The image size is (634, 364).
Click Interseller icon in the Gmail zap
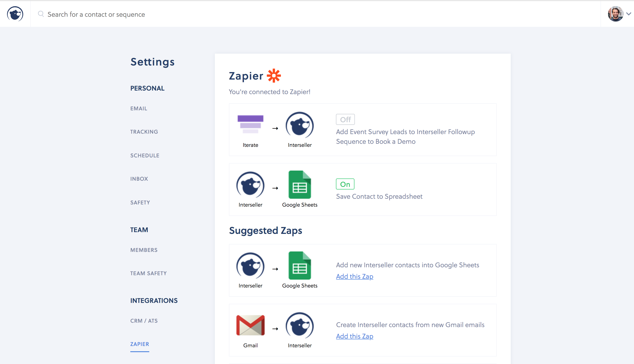click(x=300, y=325)
